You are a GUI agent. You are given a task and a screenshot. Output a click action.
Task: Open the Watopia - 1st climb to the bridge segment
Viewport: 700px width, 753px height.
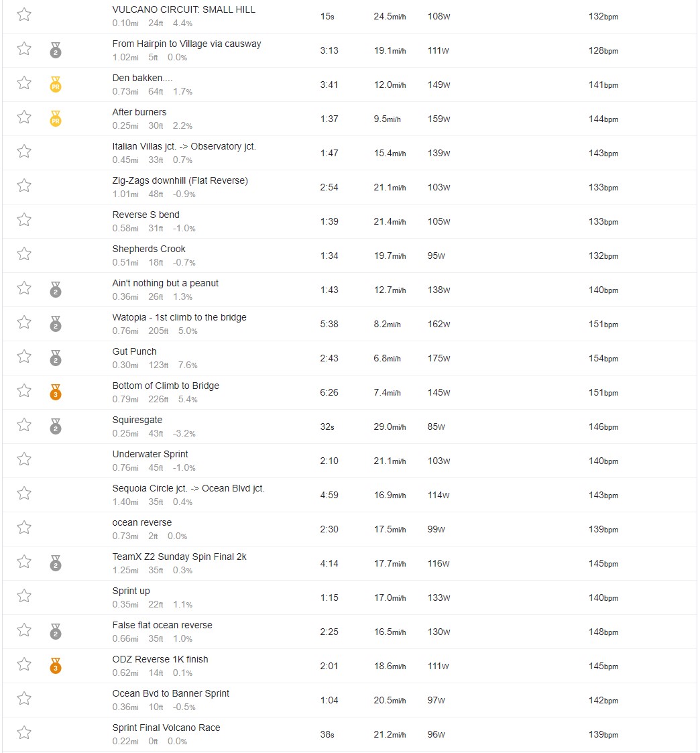[x=179, y=317]
